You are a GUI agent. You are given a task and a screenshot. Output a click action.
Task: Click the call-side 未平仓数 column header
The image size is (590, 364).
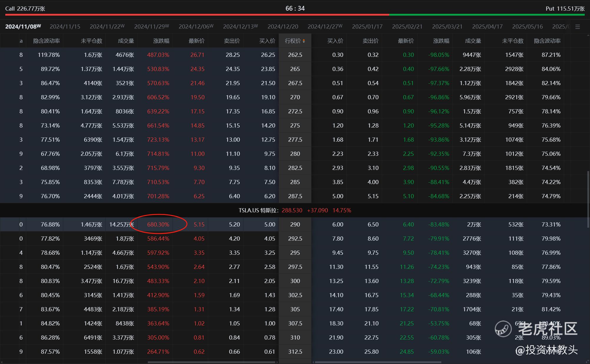pos(91,41)
